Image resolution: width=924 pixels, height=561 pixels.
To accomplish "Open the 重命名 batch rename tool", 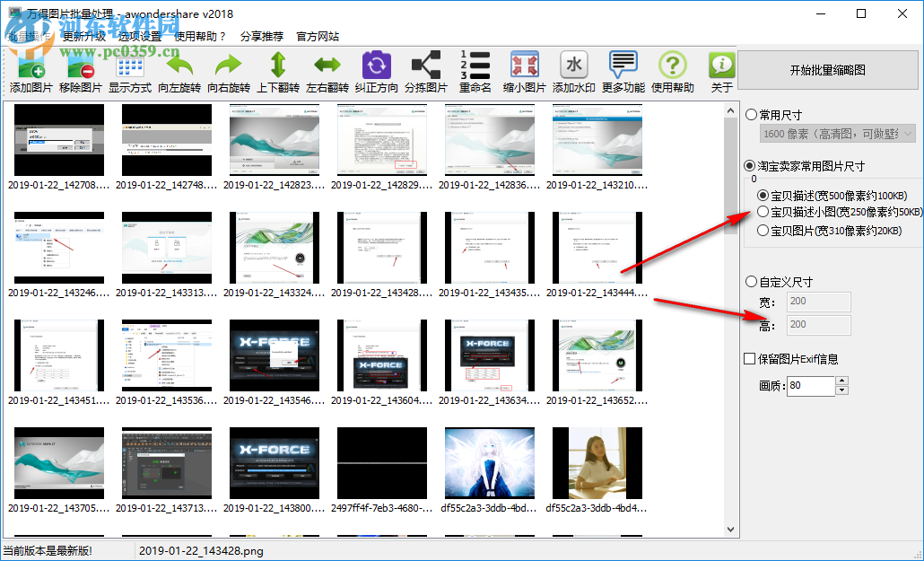I will (475, 72).
